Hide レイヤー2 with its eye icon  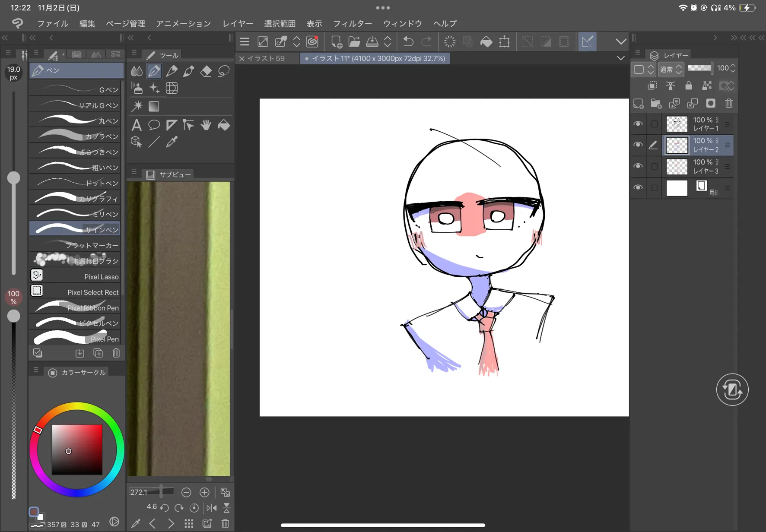click(x=638, y=145)
